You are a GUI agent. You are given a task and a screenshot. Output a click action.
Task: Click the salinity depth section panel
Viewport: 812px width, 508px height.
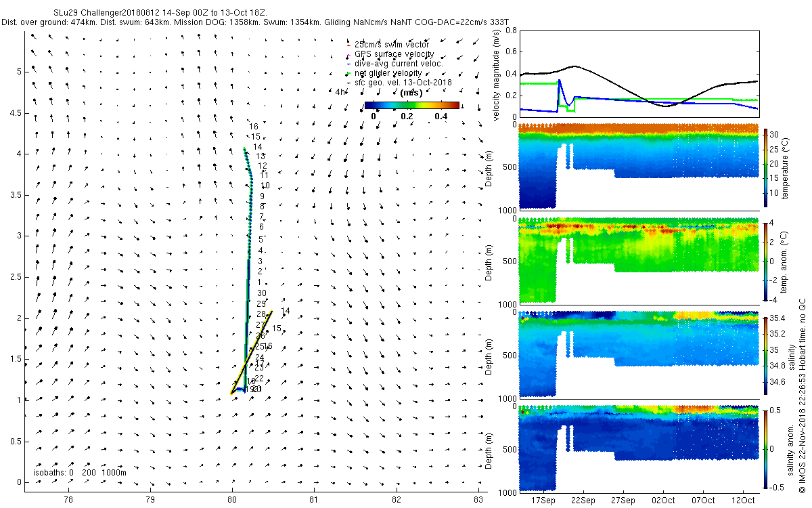click(637, 355)
